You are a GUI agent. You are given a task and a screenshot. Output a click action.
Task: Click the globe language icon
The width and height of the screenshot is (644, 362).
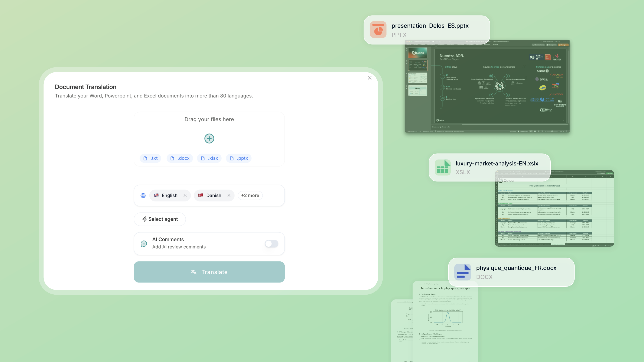[143, 195]
